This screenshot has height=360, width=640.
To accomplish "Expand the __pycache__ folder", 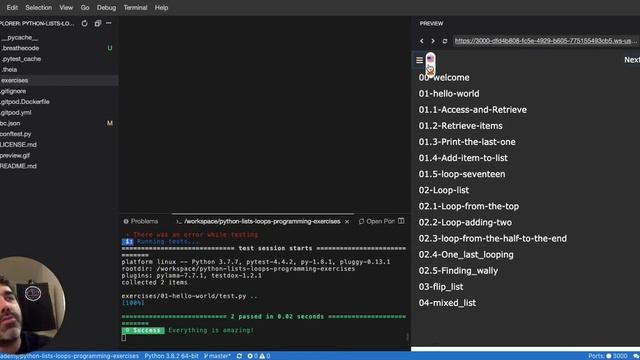I will pyautogui.click(x=20, y=38).
